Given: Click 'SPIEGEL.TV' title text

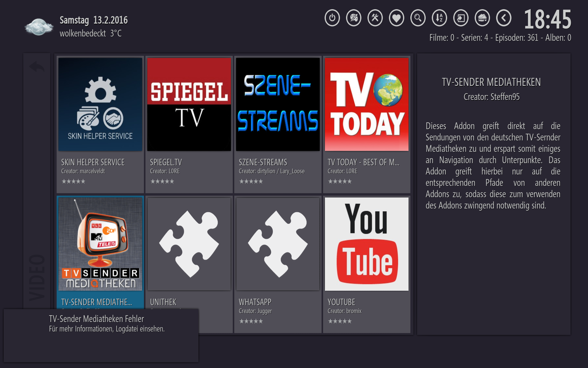Looking at the screenshot, I should coord(166,162).
